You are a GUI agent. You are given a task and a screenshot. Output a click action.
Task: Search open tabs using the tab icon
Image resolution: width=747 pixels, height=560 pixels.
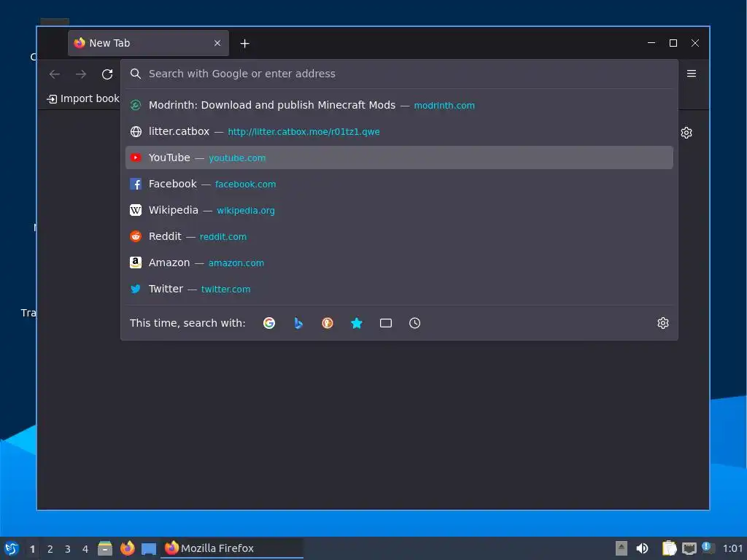point(386,323)
